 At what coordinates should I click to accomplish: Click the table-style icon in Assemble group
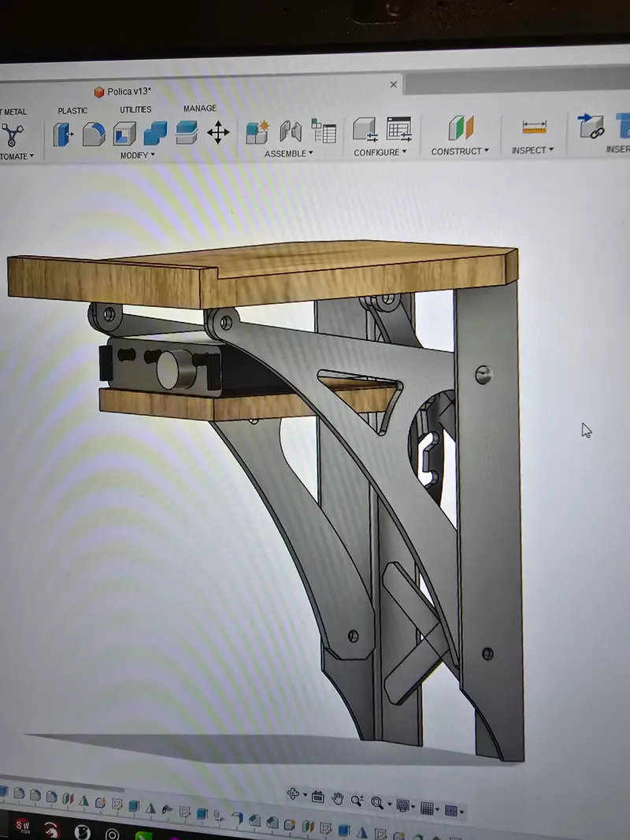pos(324,131)
